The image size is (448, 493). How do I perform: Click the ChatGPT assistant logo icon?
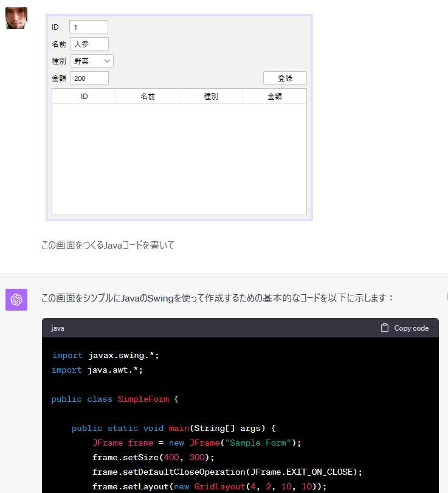(x=16, y=300)
